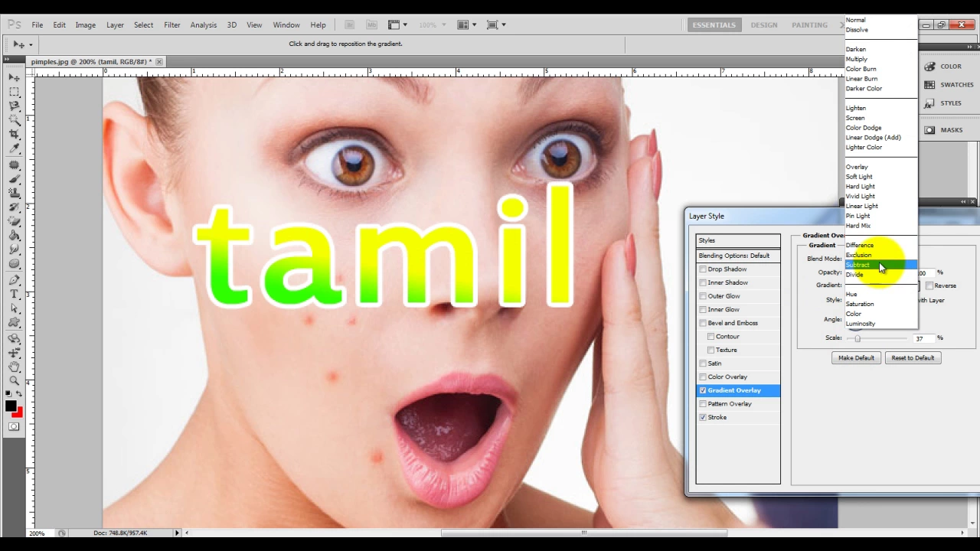Select the Lasso tool
980x551 pixels.
point(14,106)
